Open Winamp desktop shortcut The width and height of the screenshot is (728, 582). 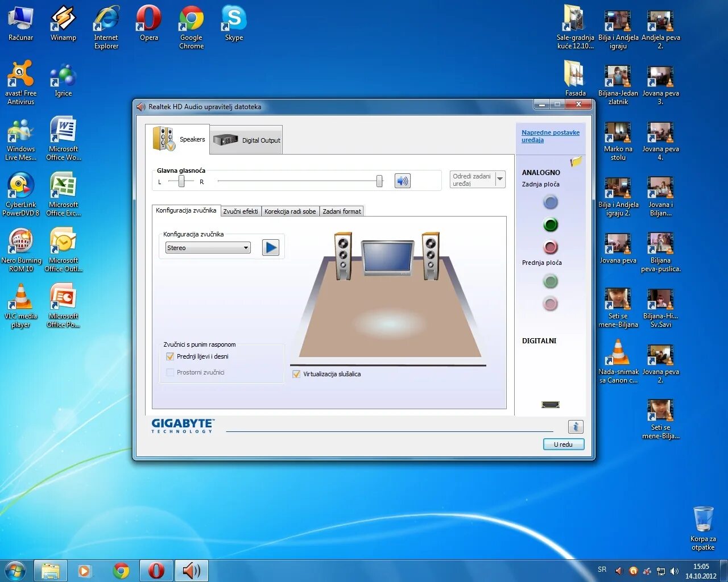coord(63,23)
